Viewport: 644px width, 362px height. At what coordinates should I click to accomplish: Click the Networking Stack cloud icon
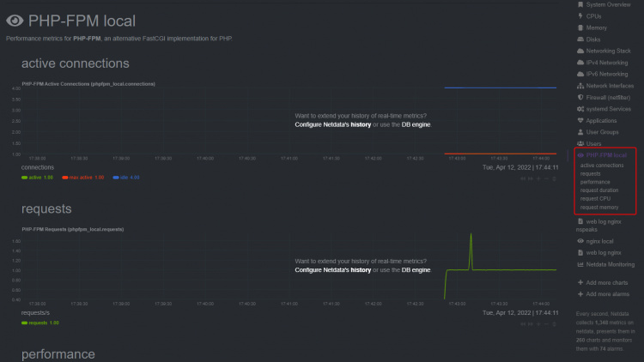tap(580, 51)
